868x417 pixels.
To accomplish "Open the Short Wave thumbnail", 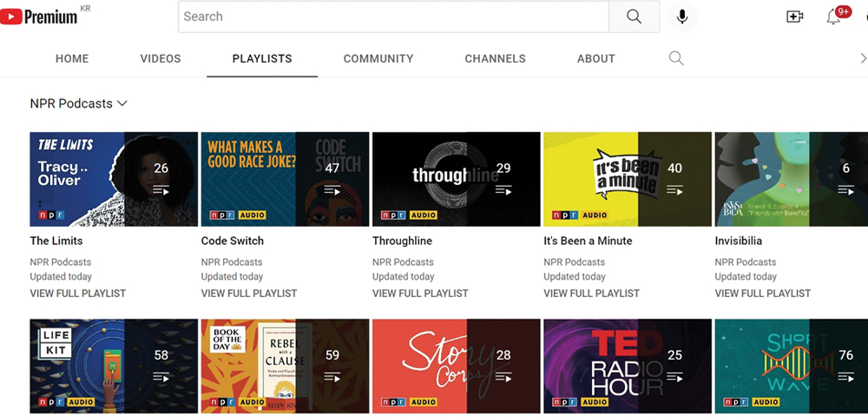I will coord(791,366).
